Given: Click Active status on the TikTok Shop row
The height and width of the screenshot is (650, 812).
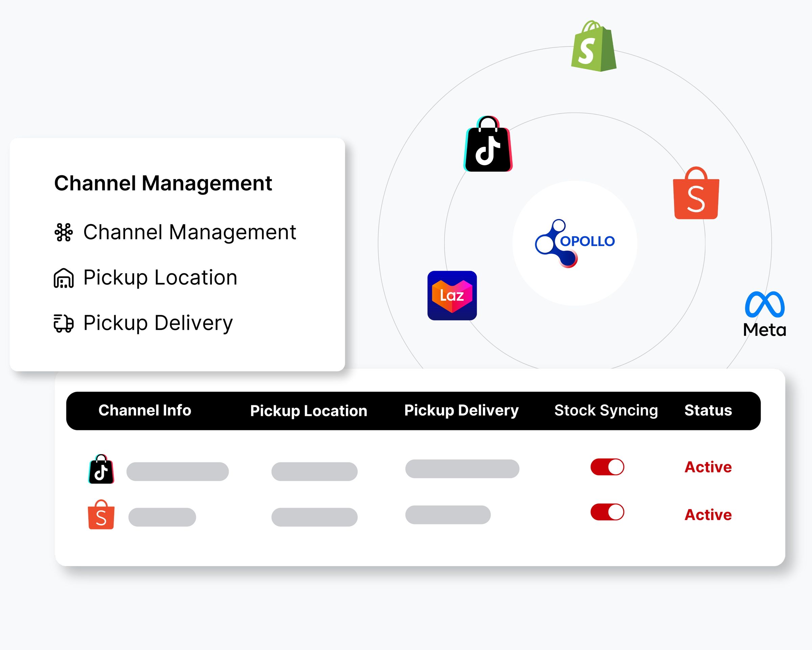Looking at the screenshot, I should pyautogui.click(x=708, y=467).
